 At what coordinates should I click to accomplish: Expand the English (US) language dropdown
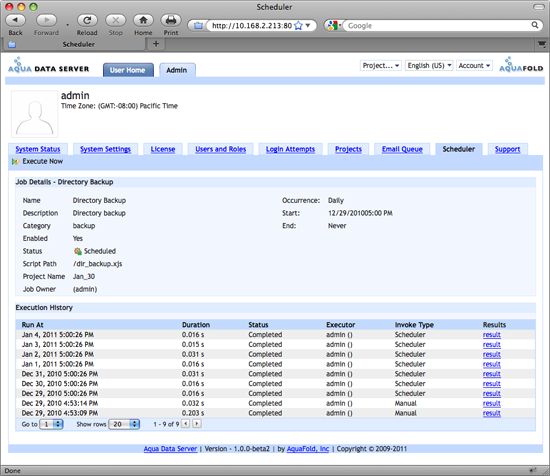(x=429, y=66)
